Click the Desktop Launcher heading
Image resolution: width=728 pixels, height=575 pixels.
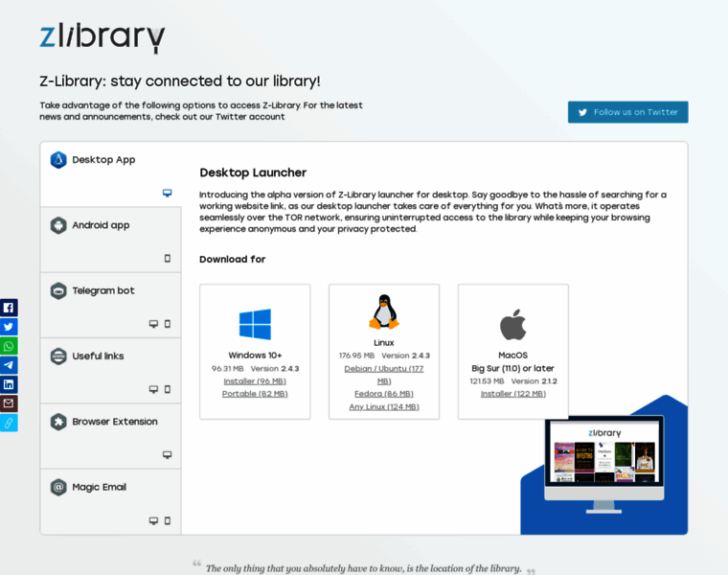pyautogui.click(x=253, y=172)
